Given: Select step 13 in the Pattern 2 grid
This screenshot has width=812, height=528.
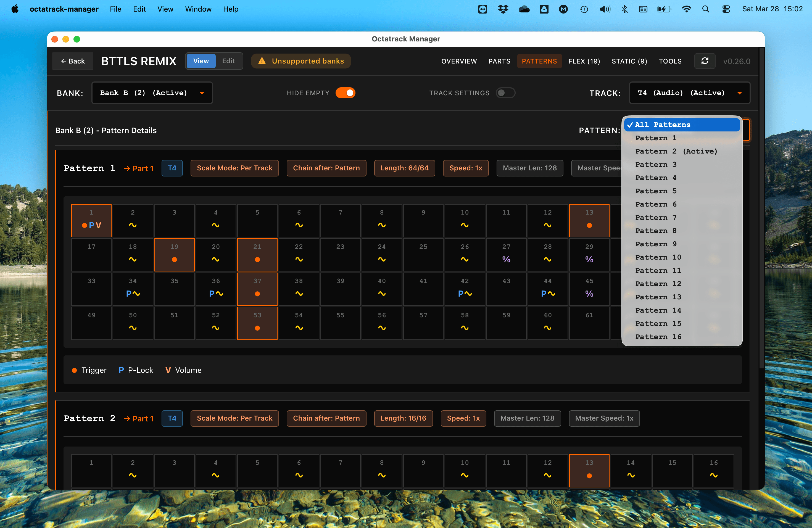Looking at the screenshot, I should click(x=589, y=471).
